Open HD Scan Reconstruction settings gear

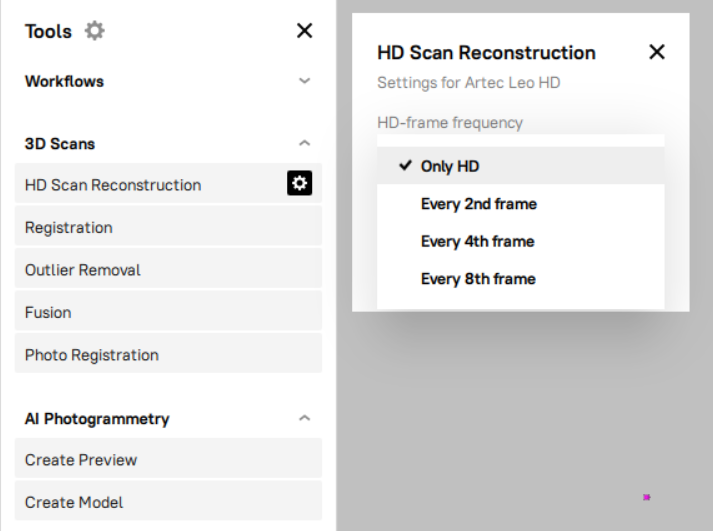tap(299, 183)
